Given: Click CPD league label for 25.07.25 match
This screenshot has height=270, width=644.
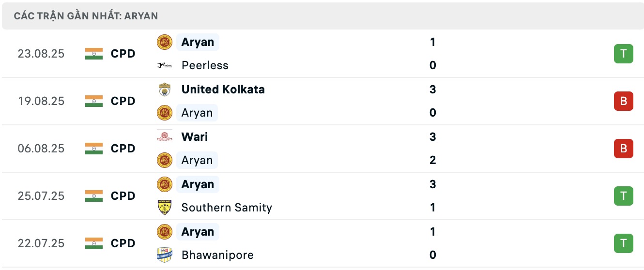Looking at the screenshot, I should click(x=123, y=196).
